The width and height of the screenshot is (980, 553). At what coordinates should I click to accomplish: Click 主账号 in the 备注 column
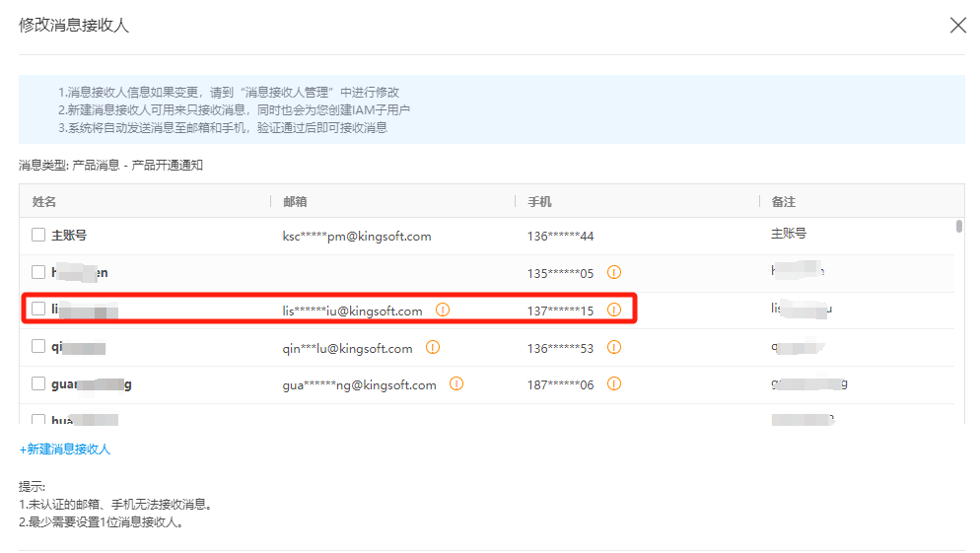coord(789,234)
